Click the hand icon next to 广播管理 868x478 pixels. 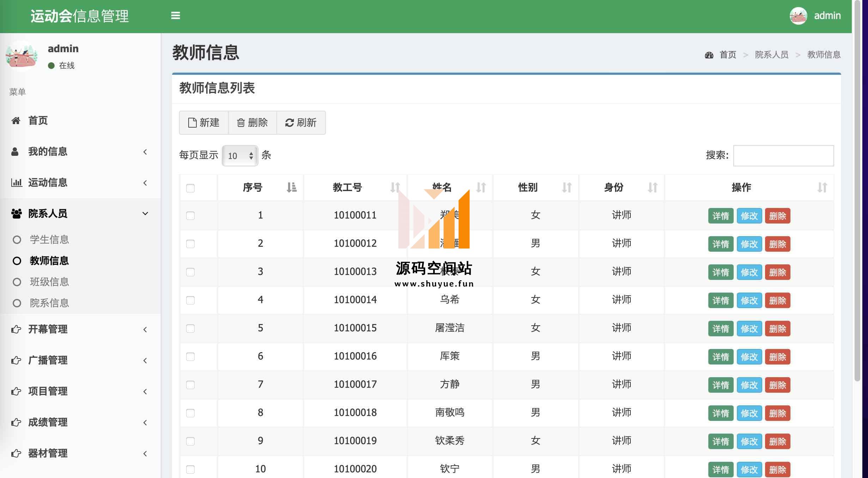pos(16,360)
